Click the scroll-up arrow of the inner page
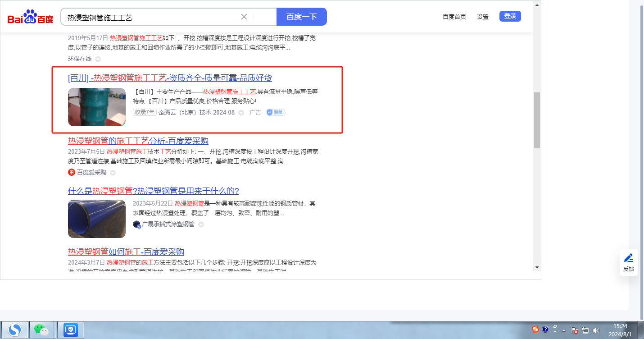The height and width of the screenshot is (339, 644). pyautogui.click(x=537, y=5)
